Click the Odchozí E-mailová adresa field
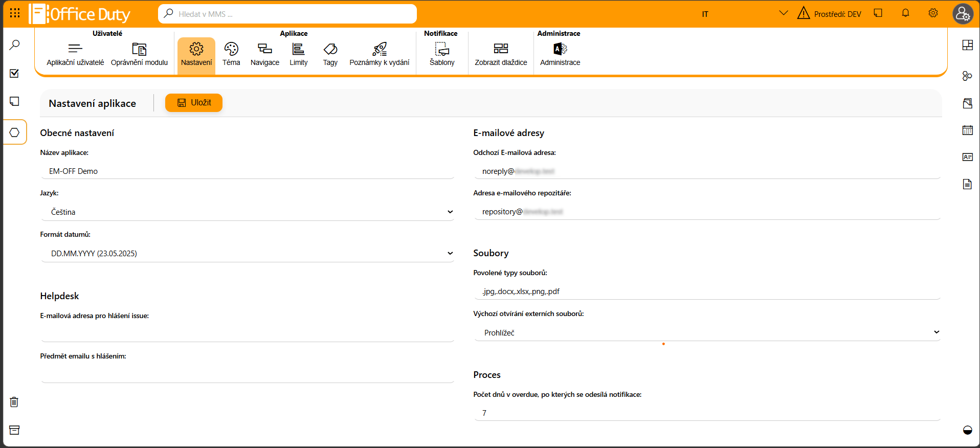Image resolution: width=980 pixels, height=448 pixels. point(707,171)
